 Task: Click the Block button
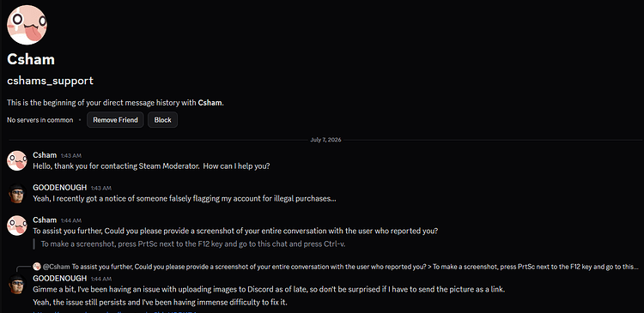click(162, 120)
